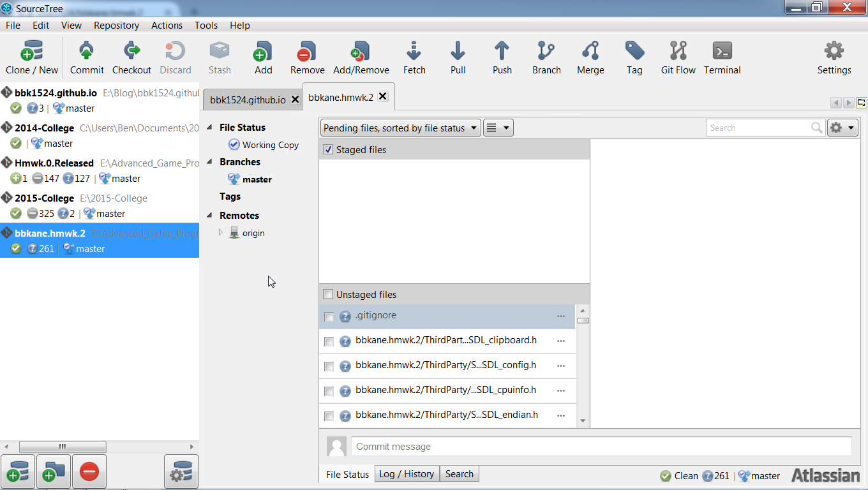Launch Git Flow

(x=677, y=57)
